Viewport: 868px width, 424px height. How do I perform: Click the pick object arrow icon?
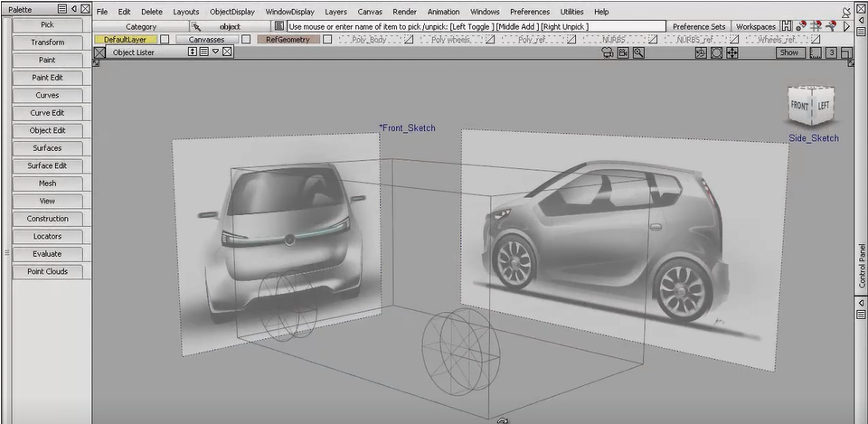tap(194, 26)
